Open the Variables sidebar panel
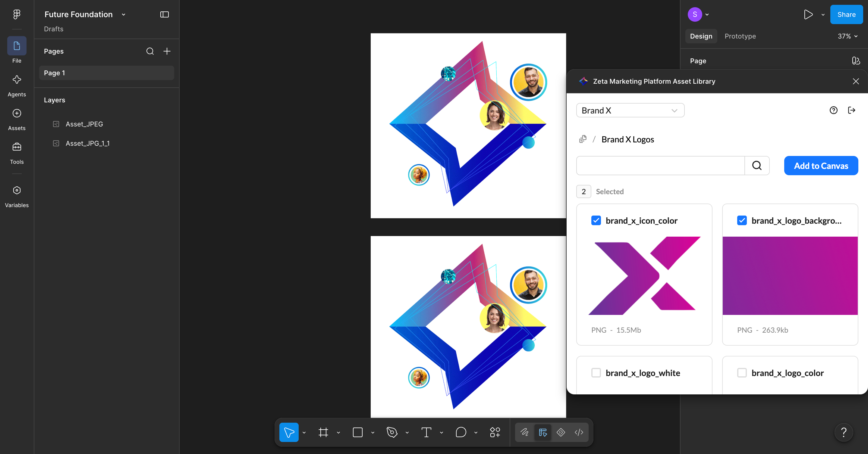 (x=17, y=197)
